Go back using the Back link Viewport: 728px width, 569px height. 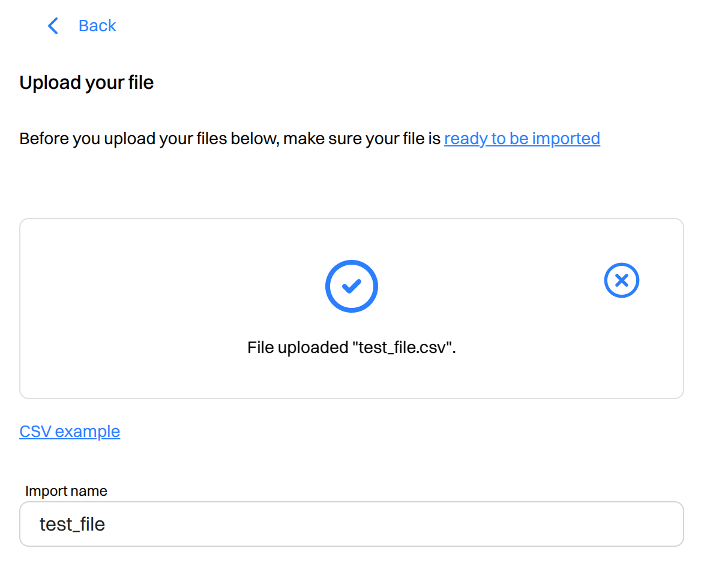click(97, 26)
